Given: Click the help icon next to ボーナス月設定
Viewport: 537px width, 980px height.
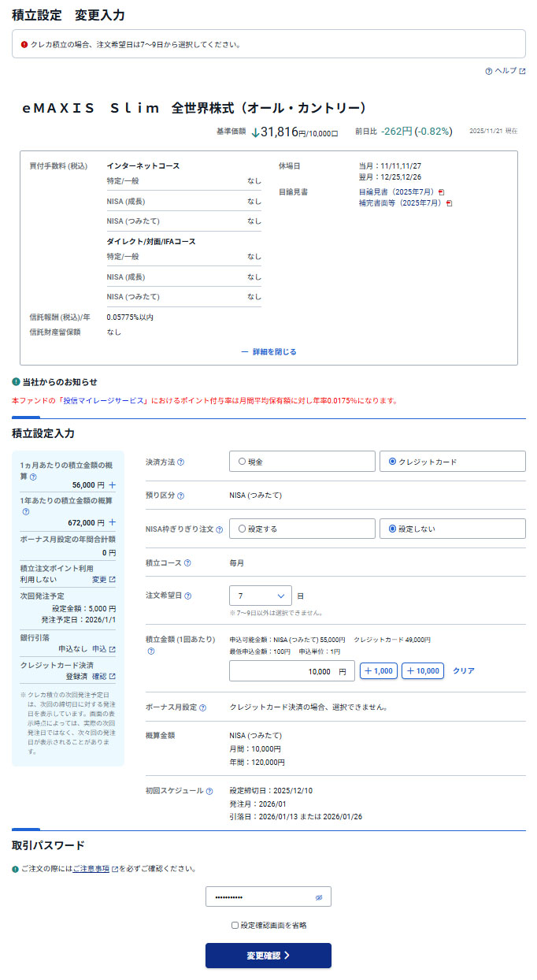Looking at the screenshot, I should (x=203, y=707).
